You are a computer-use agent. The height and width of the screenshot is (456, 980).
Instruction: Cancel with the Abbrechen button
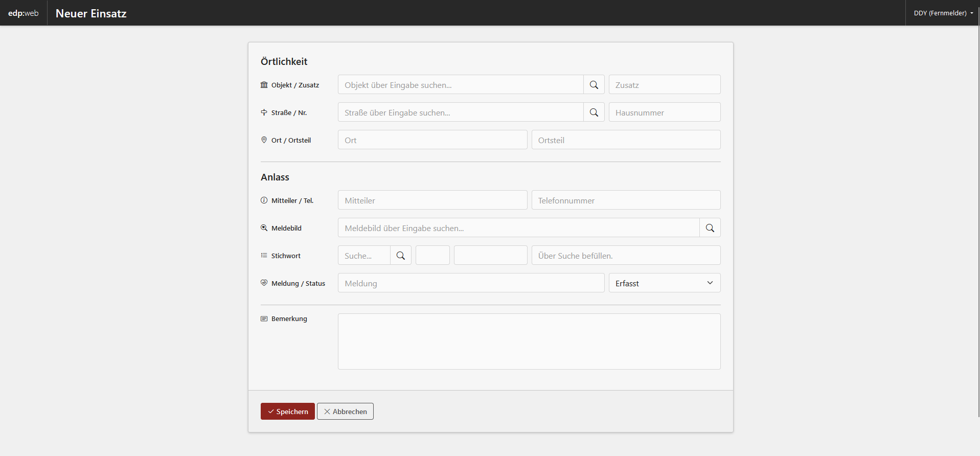coord(345,412)
